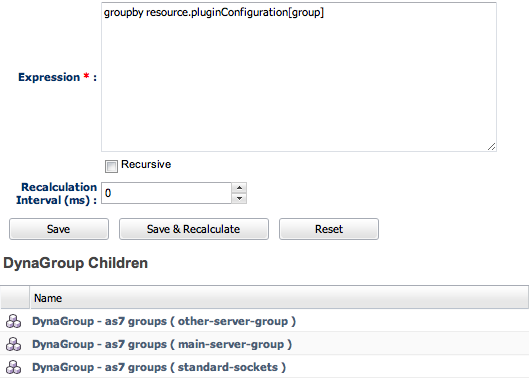529x379 pixels.
Task: Click the empty icon column header
Action: (x=15, y=298)
